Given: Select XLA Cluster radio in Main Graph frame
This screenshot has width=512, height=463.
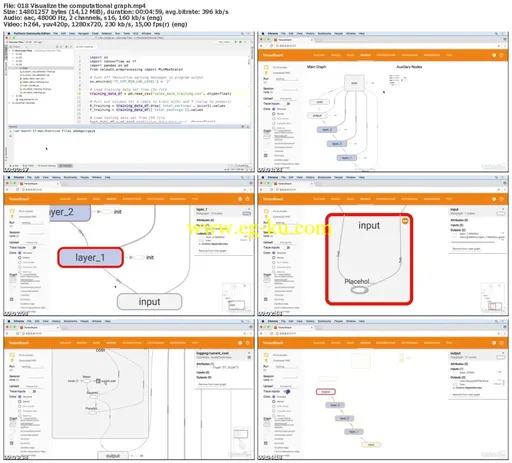Looking at the screenshot, I should pos(274,118).
